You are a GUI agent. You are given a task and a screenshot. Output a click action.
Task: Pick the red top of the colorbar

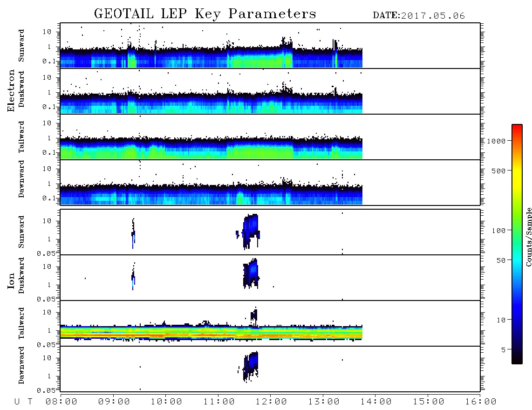(x=517, y=128)
